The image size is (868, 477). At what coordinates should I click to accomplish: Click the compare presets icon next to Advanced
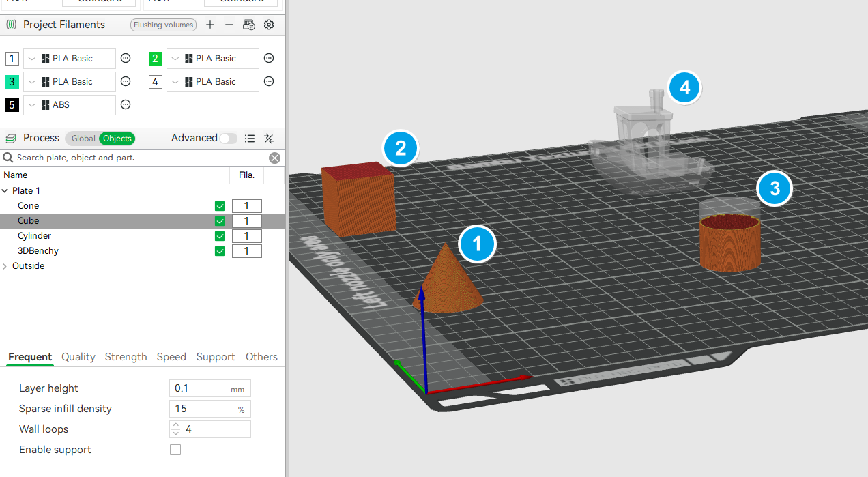click(x=269, y=139)
